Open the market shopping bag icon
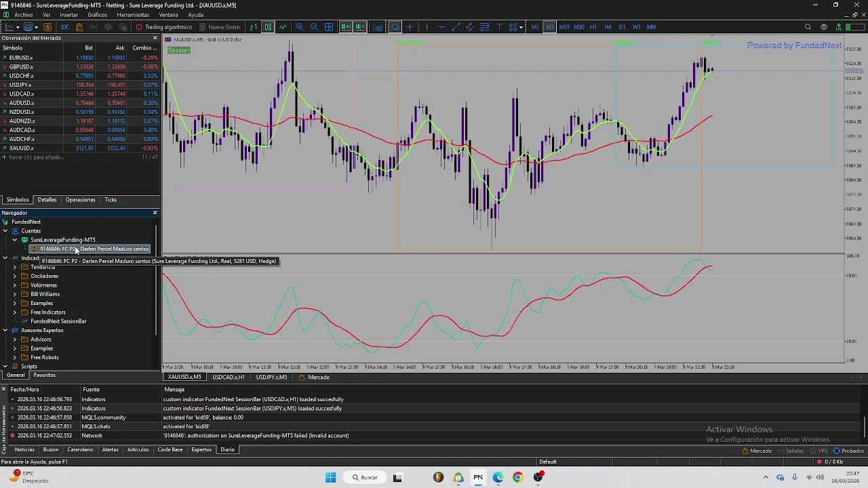The image size is (868, 488). [79, 27]
